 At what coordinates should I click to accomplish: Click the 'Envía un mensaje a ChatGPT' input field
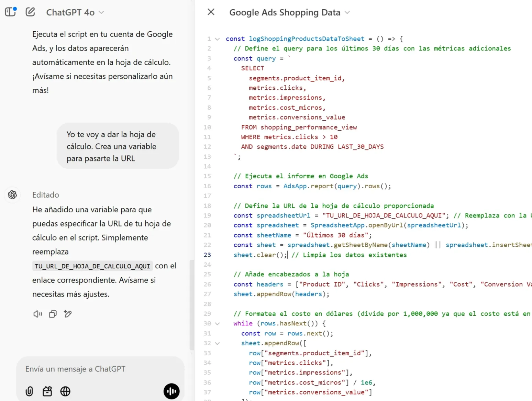(100, 369)
